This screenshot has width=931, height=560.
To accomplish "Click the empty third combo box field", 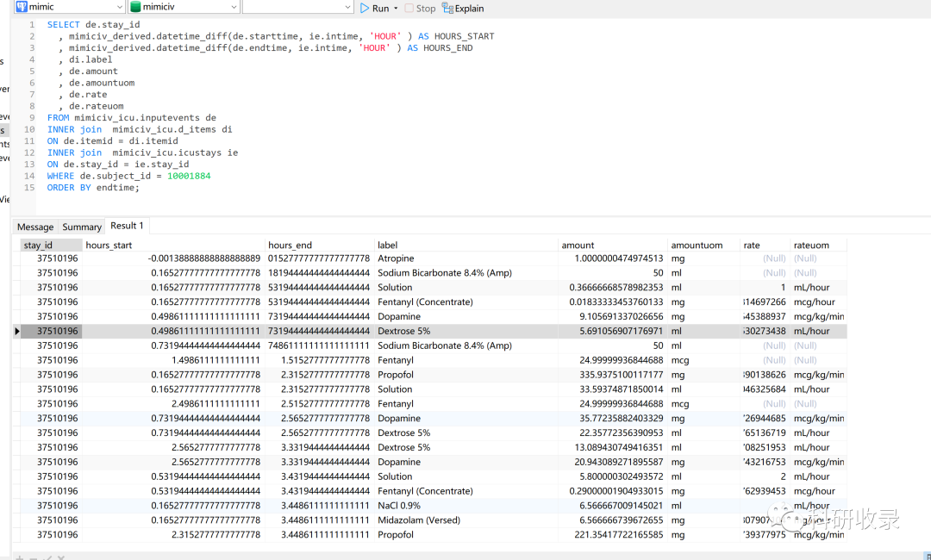I will coord(297,8).
